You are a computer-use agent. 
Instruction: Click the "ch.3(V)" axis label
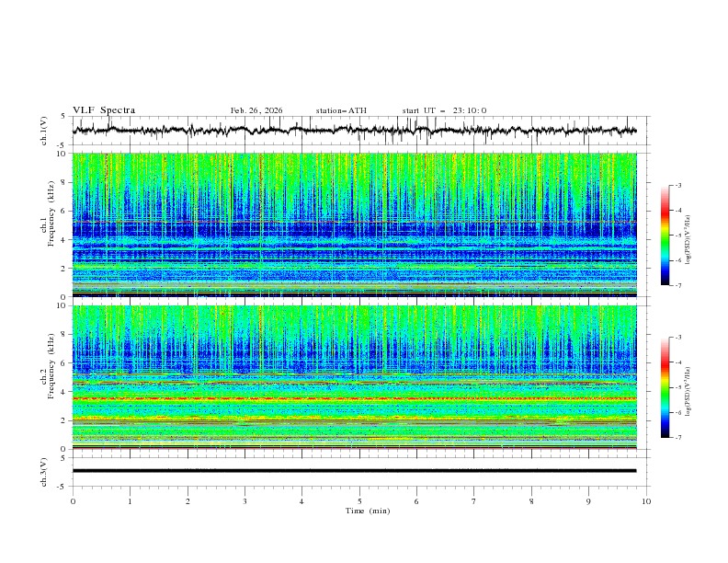point(44,472)
